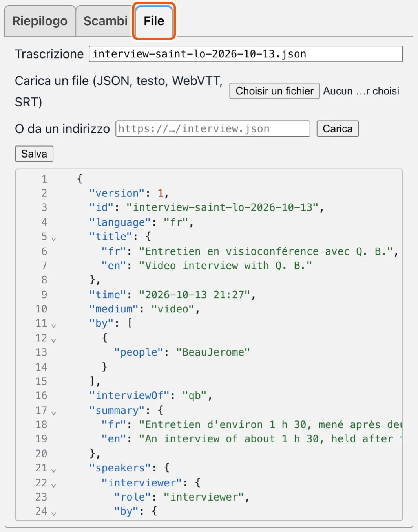Click the "medium" key on line 10
Screen dimensions: 418x532
pyautogui.click(x=114, y=309)
